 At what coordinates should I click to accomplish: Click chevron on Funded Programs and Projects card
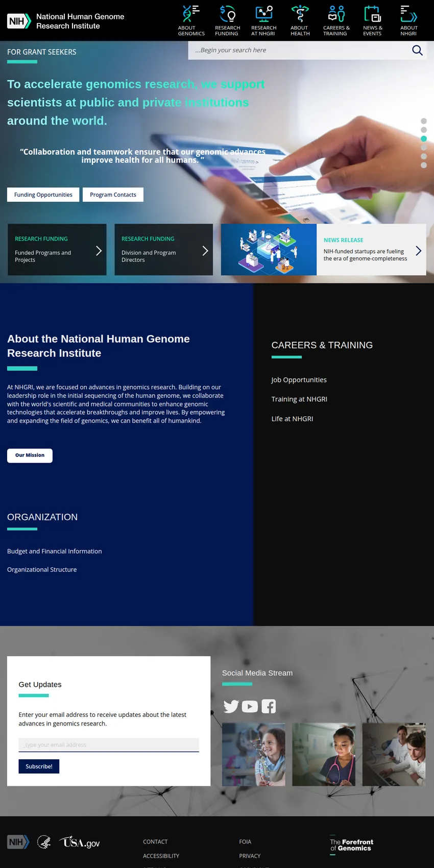click(99, 251)
